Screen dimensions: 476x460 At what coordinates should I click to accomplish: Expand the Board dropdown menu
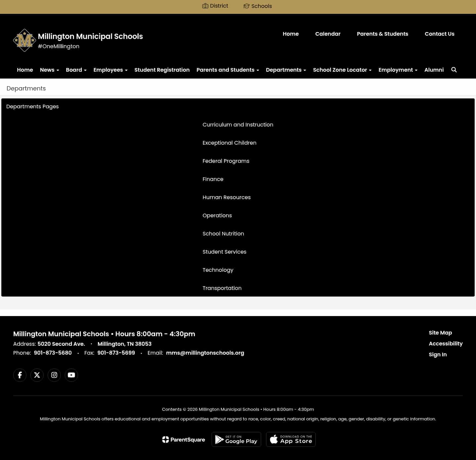click(x=76, y=70)
